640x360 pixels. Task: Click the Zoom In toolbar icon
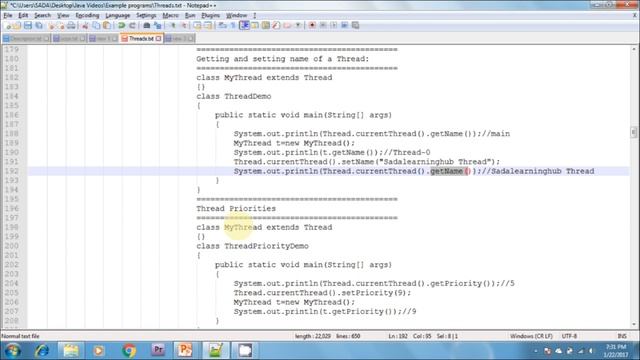point(173,25)
